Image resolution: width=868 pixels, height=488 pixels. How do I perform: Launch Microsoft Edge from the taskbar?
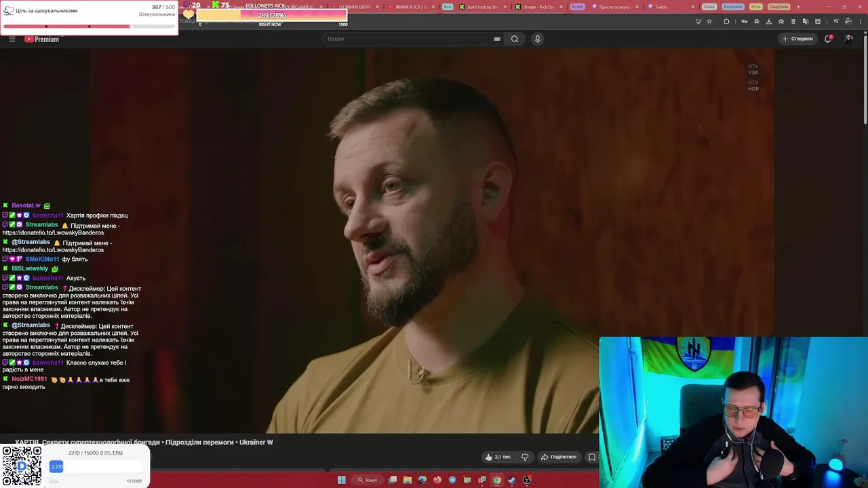point(422,480)
